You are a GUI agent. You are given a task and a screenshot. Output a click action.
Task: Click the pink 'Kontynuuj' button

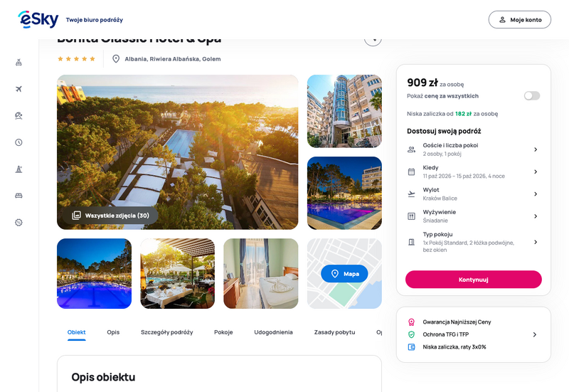pyautogui.click(x=474, y=280)
